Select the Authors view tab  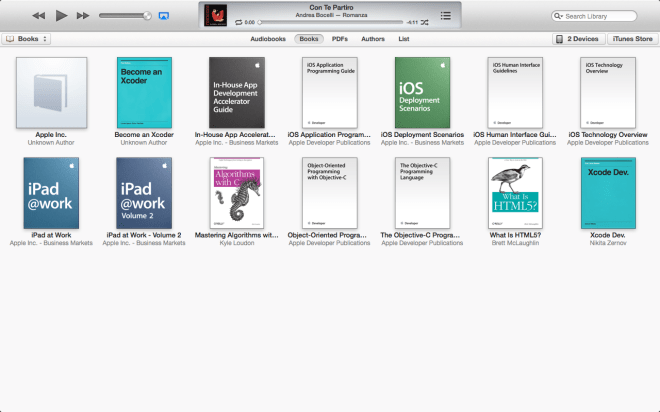pyautogui.click(x=372, y=39)
